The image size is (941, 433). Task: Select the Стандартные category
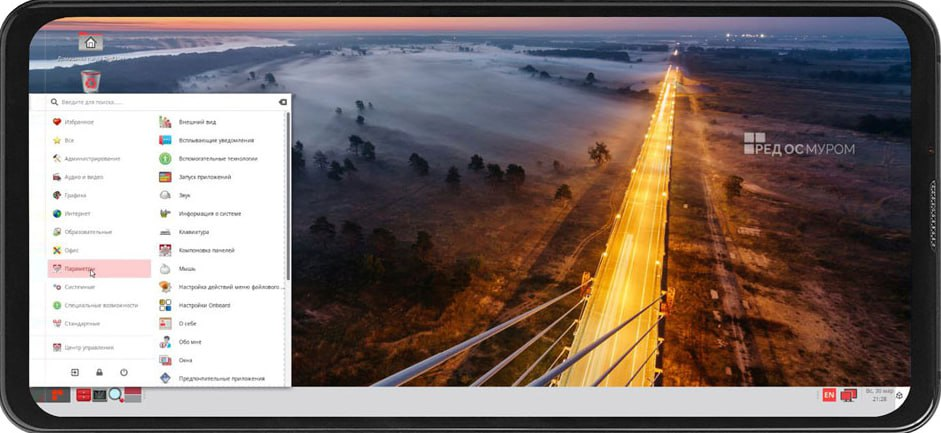tap(99, 324)
